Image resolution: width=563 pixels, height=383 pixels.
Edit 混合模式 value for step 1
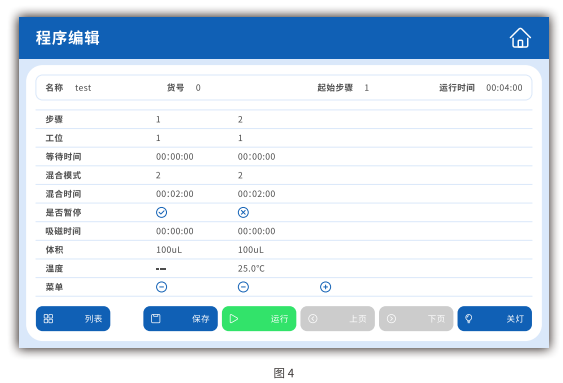point(158,175)
